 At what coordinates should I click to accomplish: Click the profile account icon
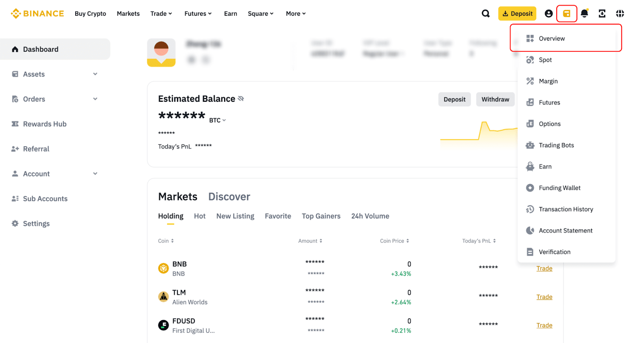[x=548, y=14]
